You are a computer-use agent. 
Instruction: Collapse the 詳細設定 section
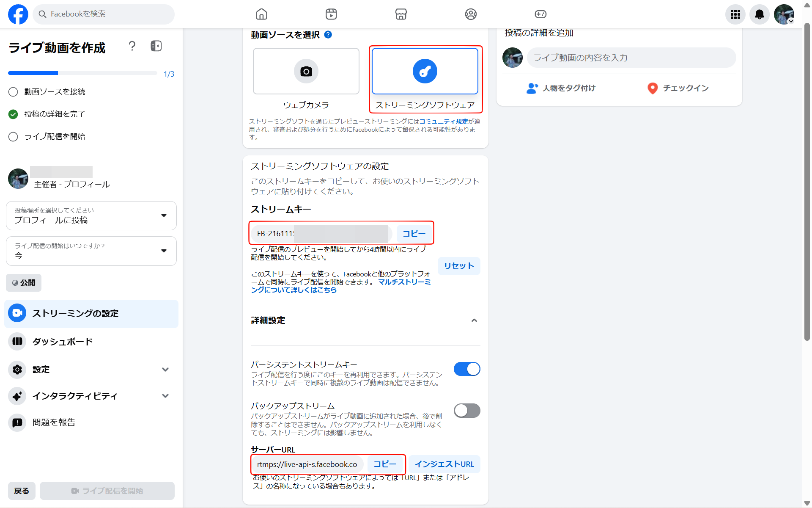click(x=474, y=320)
